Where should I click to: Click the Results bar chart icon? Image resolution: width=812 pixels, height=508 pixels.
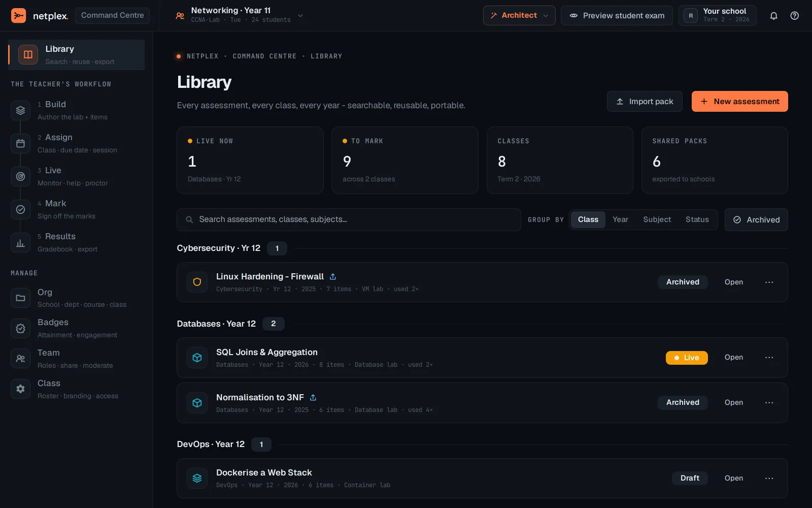point(20,242)
